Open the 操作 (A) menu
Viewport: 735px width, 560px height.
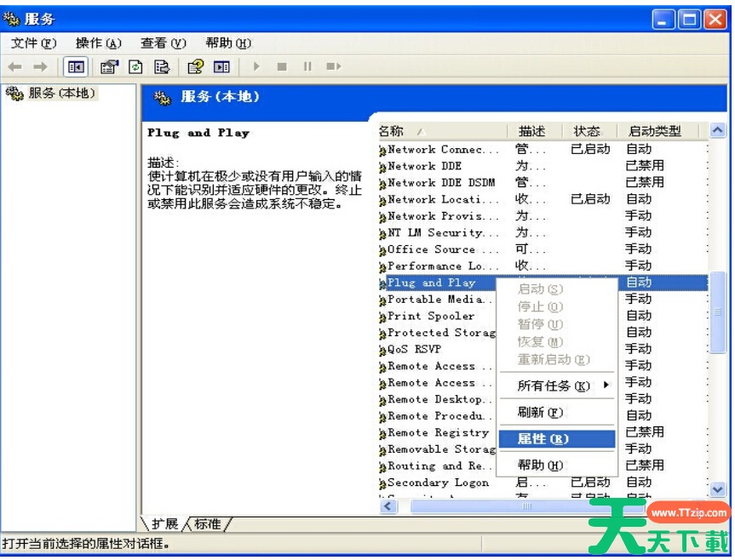[98, 43]
